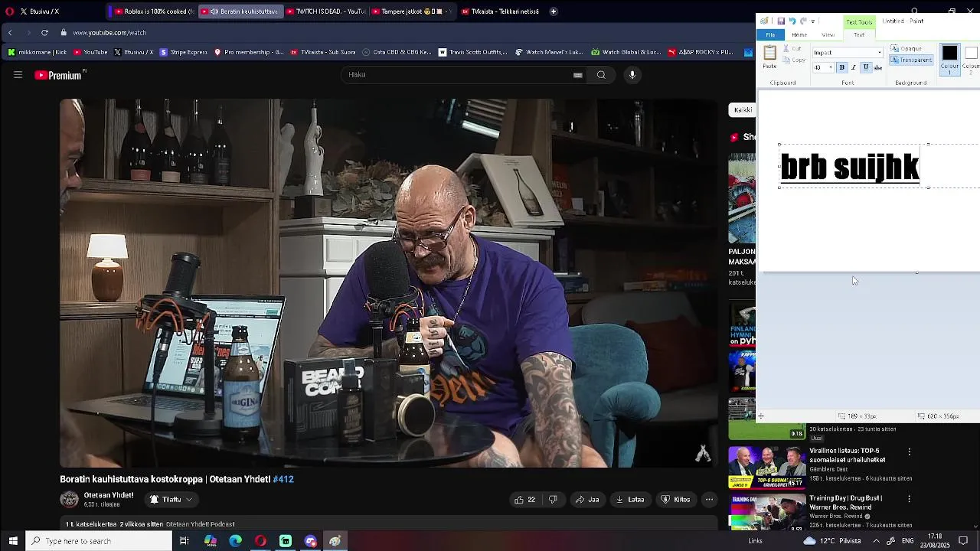Select Opaque text background
The image size is (980, 551).
(906, 48)
